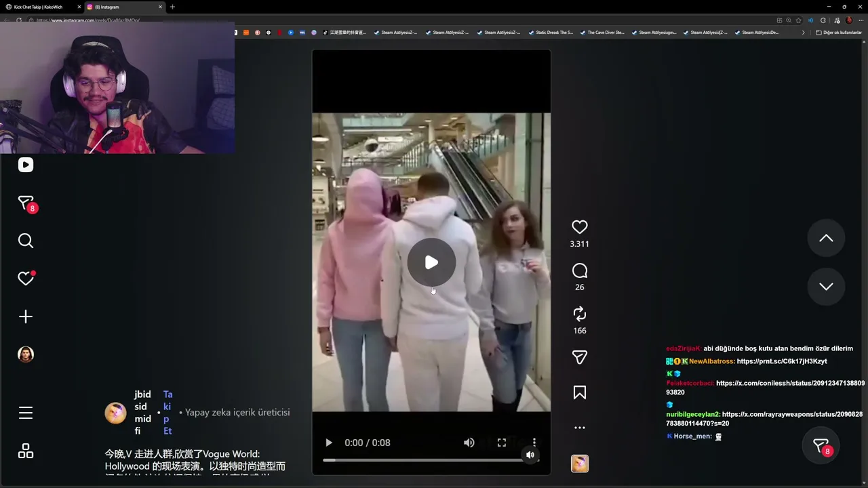Image resolution: width=868 pixels, height=488 pixels.
Task: Open the Static Dread bookmark
Action: pos(550,33)
